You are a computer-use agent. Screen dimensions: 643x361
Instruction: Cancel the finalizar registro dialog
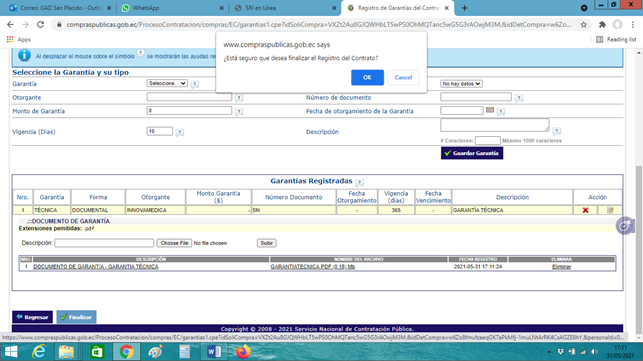tap(403, 78)
